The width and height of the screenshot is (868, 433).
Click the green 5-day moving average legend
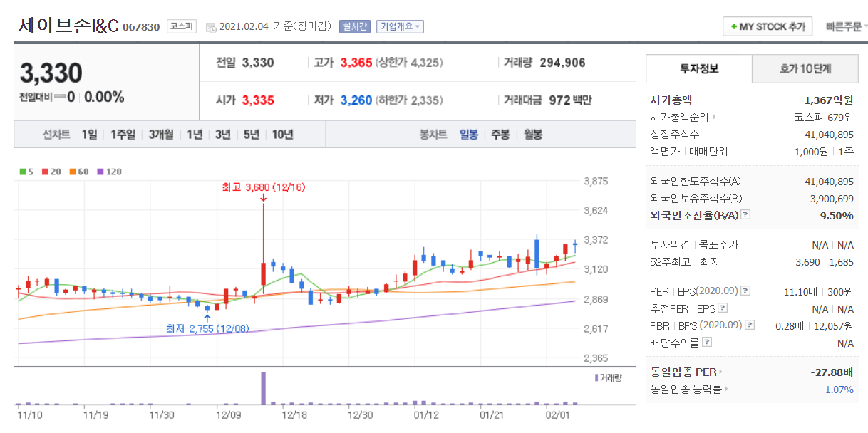(x=26, y=172)
